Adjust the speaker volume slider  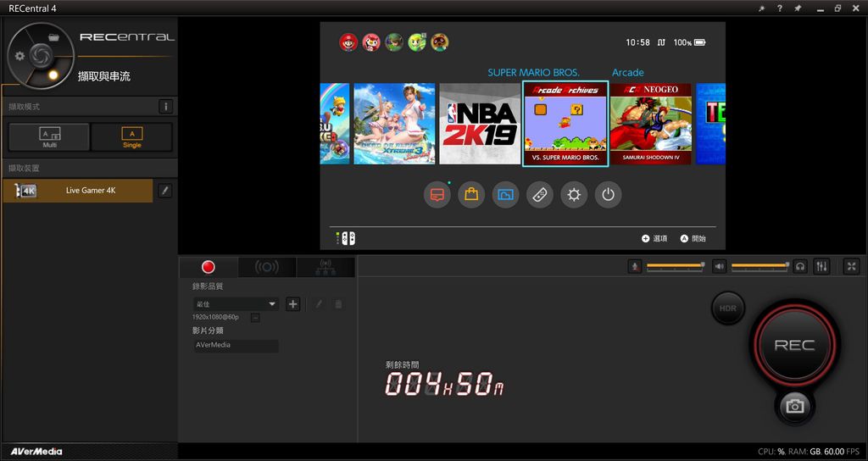tap(760, 265)
